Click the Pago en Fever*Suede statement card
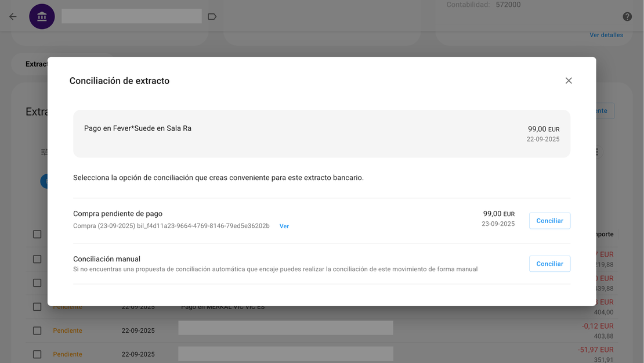Screen dimensions: 644x363 (x=321, y=134)
